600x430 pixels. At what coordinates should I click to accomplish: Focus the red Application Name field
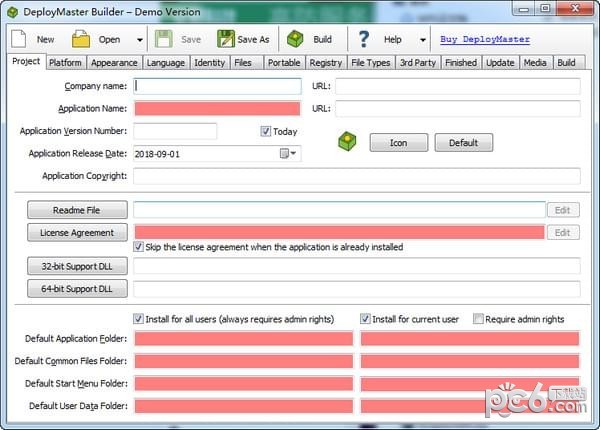click(x=217, y=109)
